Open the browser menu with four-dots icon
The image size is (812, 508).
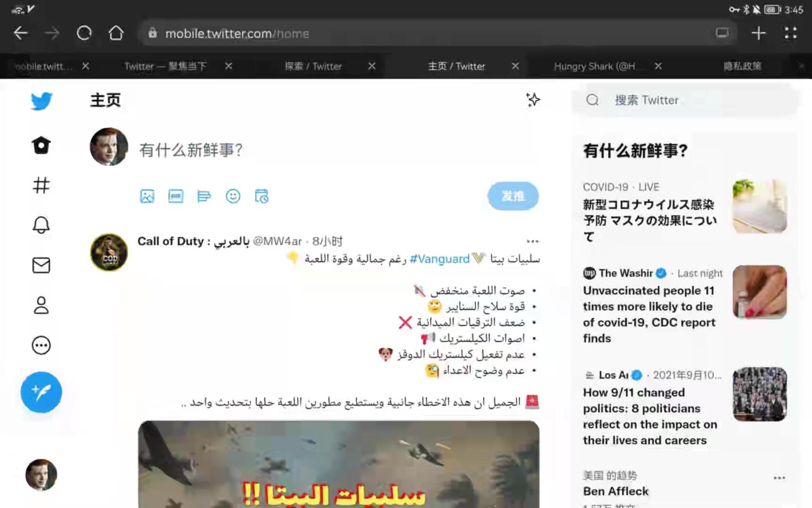coord(791,33)
